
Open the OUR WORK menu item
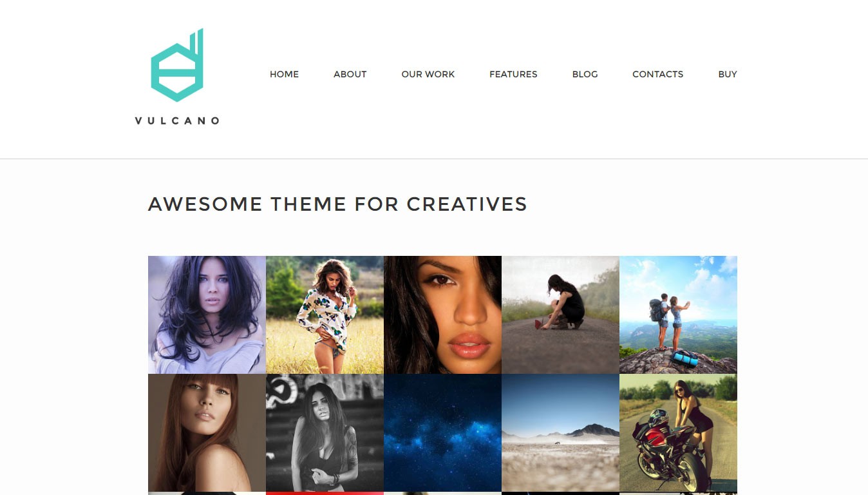(428, 74)
